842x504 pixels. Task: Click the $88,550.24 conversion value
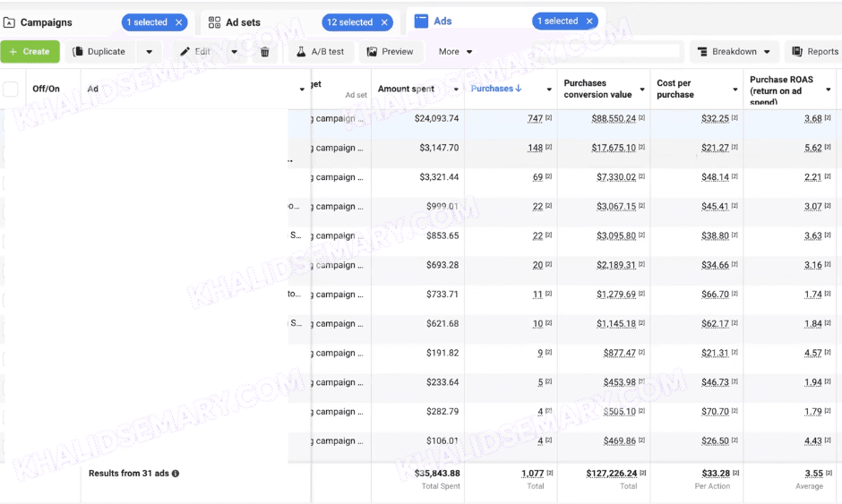pyautogui.click(x=614, y=119)
